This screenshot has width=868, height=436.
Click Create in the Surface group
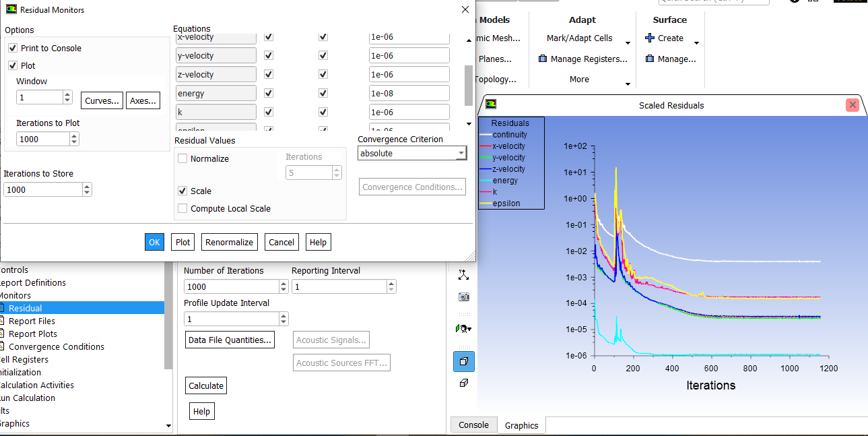coord(669,38)
